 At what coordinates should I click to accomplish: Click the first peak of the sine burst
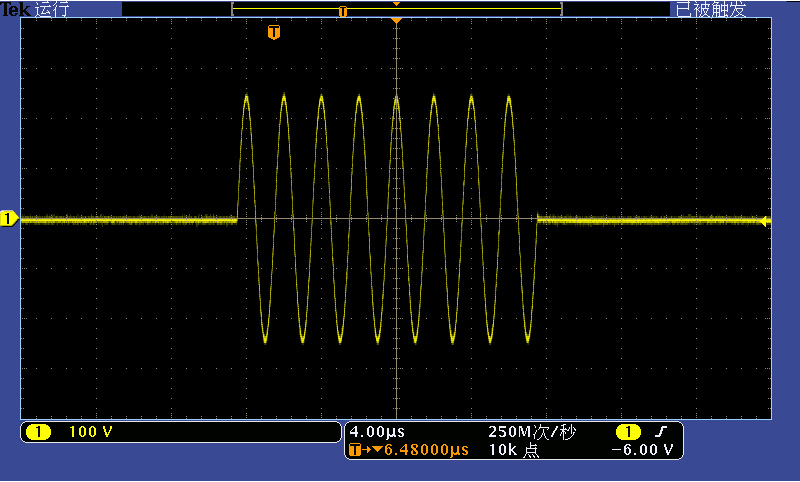click(x=247, y=97)
